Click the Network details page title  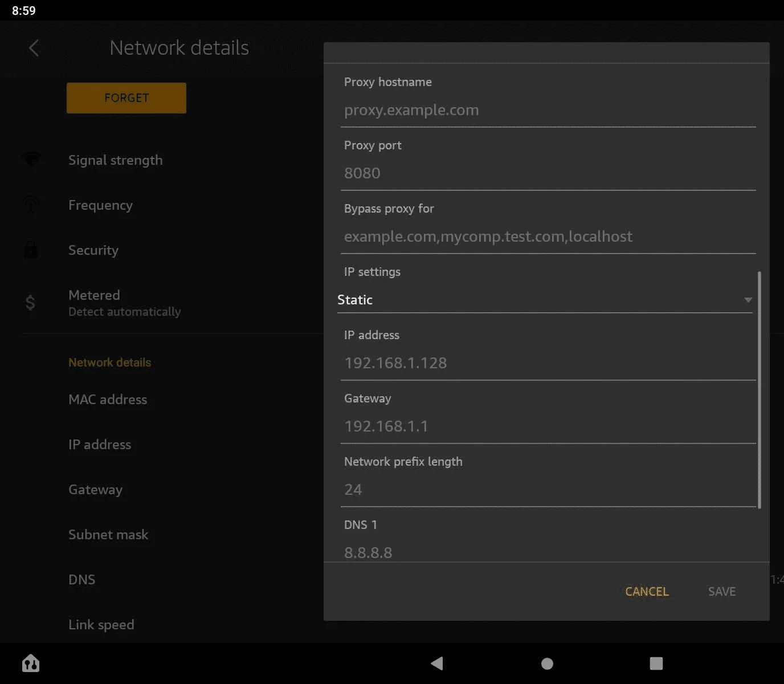point(179,48)
